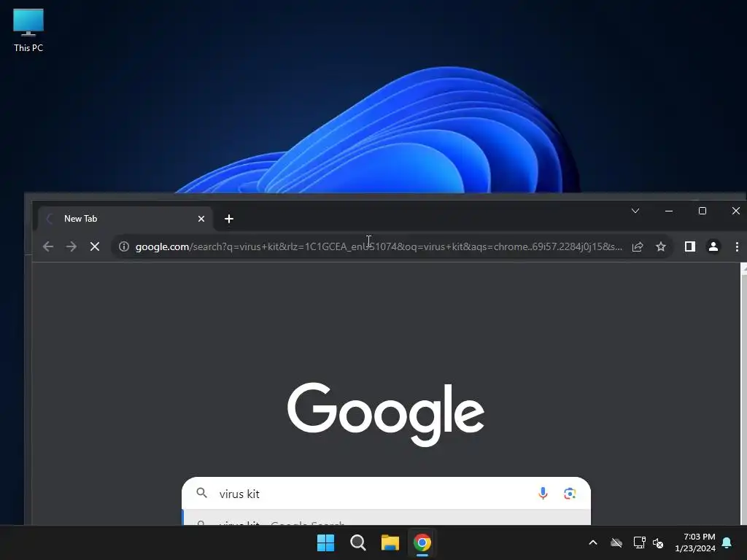Viewport: 747px width, 560px height.
Task: Open OneDrive tray icon
Action: (x=616, y=542)
